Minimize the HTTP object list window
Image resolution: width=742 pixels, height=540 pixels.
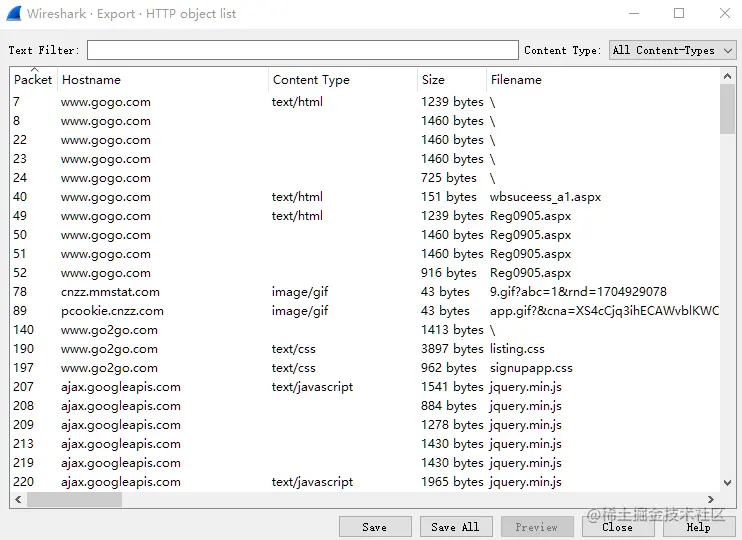coord(634,13)
